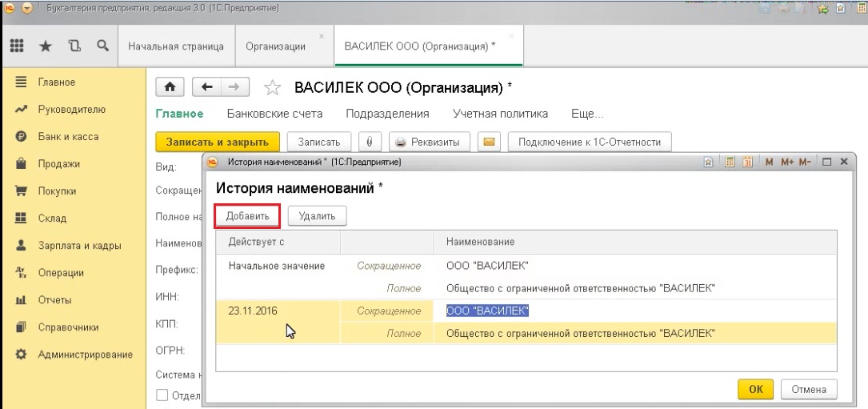Click the highlighted ООО "ВАСИЛЕК" edit field
This screenshot has width=868, height=409.
[635, 311]
